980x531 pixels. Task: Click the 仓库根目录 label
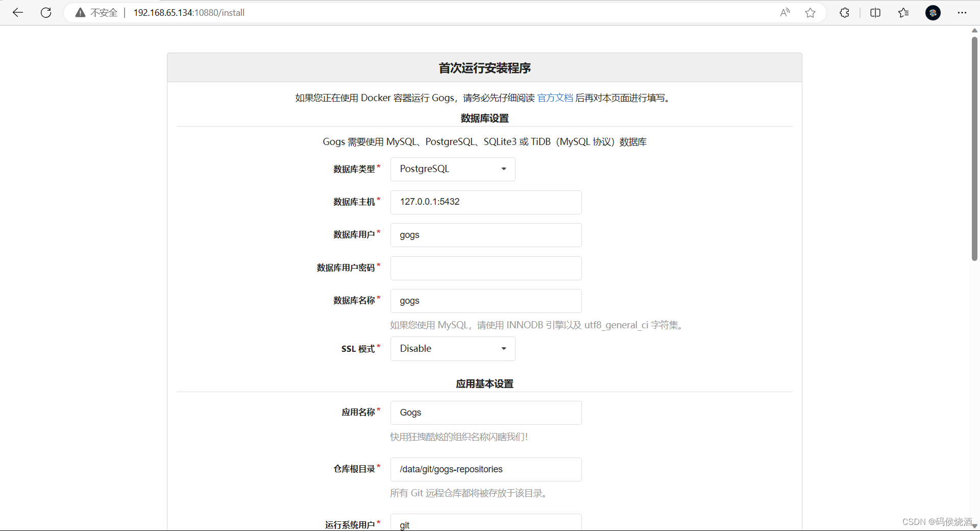click(x=354, y=469)
